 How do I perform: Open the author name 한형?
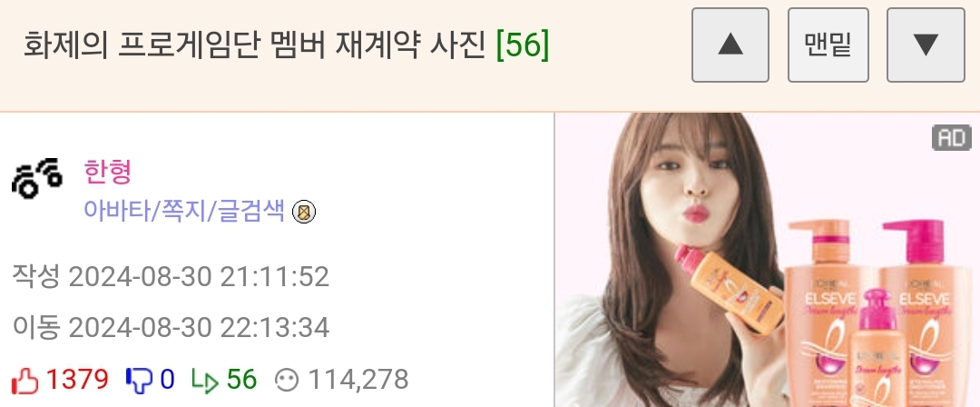(x=107, y=172)
